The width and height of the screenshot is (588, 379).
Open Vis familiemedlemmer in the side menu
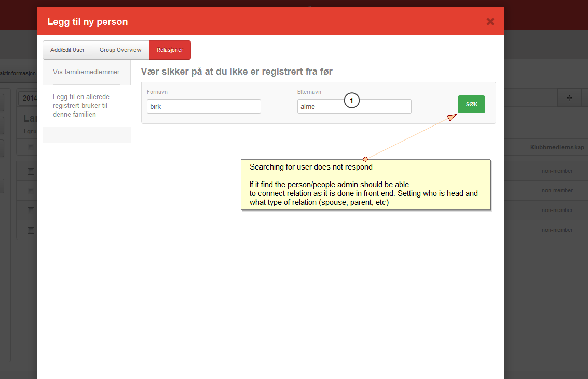point(86,72)
